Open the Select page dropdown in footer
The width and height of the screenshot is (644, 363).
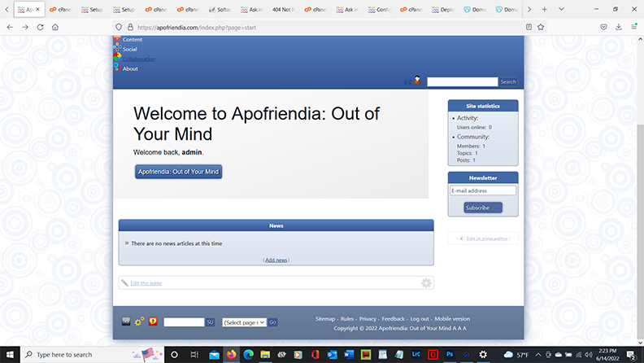pyautogui.click(x=245, y=322)
